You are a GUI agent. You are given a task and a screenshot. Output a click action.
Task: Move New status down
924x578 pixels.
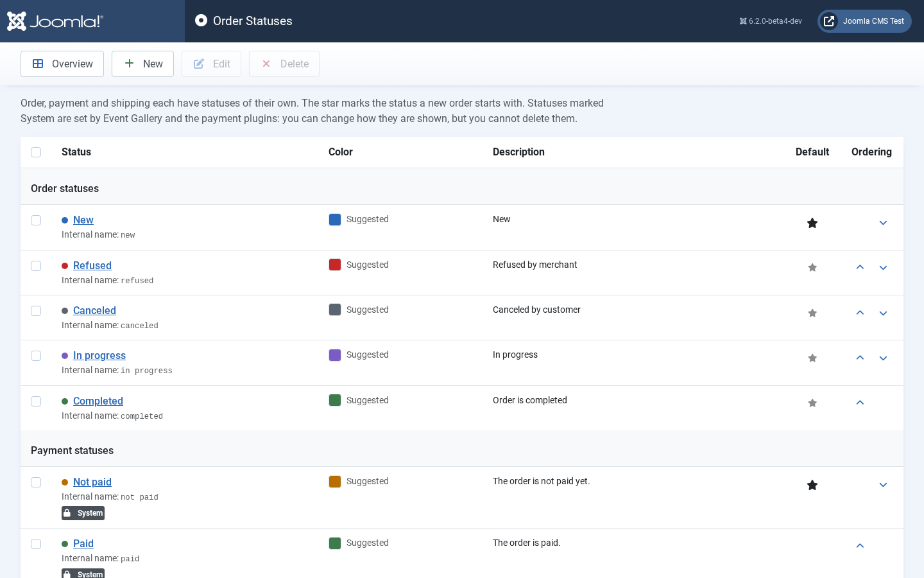[883, 223]
